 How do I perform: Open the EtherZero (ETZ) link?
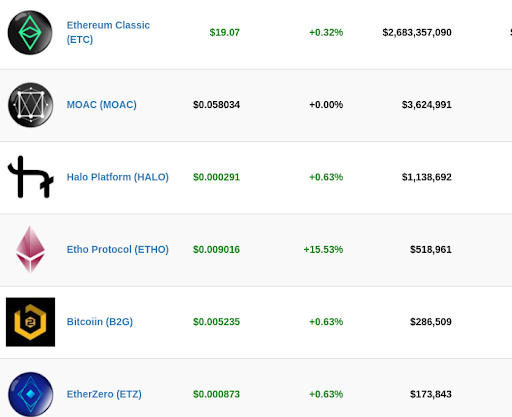tap(104, 394)
